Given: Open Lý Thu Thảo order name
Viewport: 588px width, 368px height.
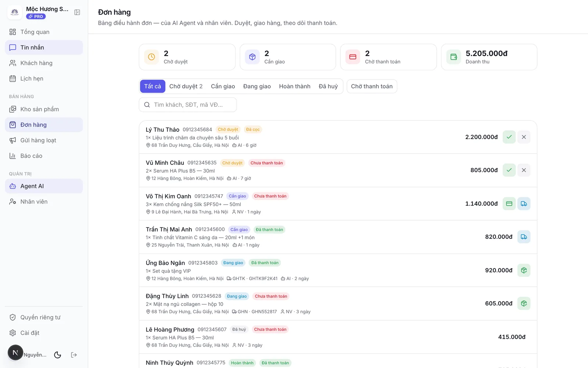Looking at the screenshot, I should 162,130.
